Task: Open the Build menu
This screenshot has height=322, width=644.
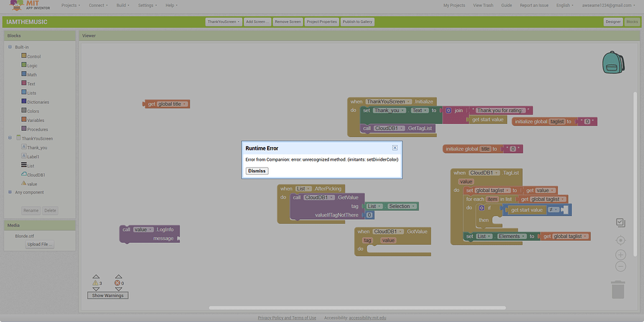Action: click(123, 5)
